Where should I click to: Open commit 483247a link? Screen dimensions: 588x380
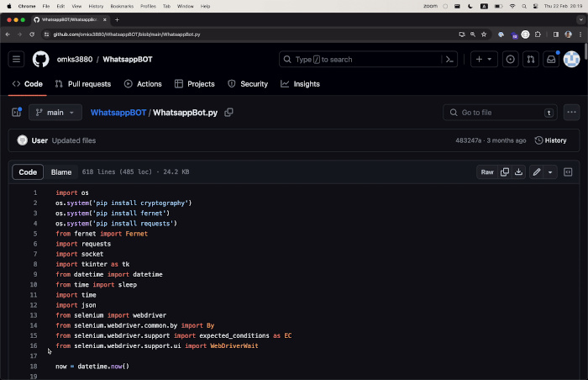468,140
